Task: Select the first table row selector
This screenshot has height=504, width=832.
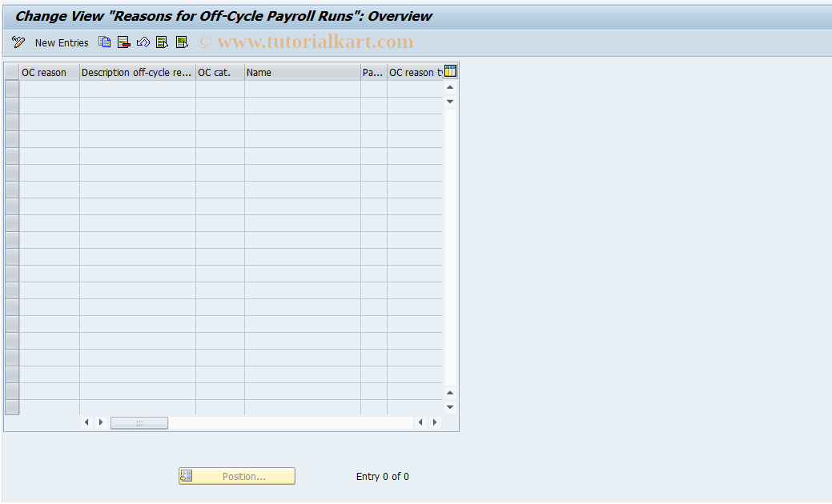Action: 12,89
